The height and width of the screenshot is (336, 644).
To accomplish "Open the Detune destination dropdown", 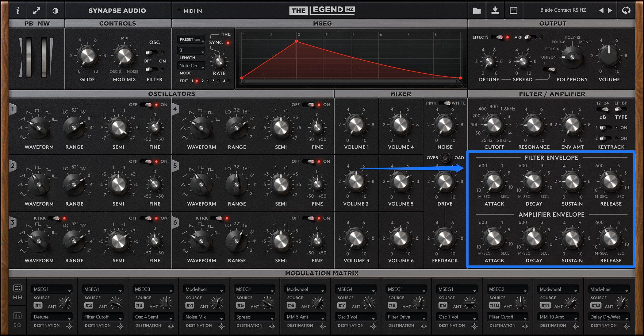I will (x=52, y=317).
